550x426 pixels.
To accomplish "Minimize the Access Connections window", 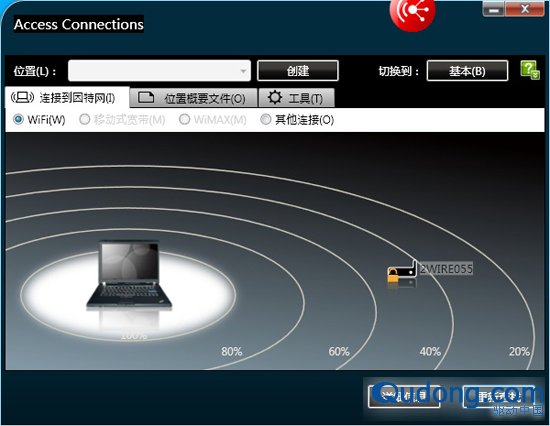I will click(x=494, y=9).
